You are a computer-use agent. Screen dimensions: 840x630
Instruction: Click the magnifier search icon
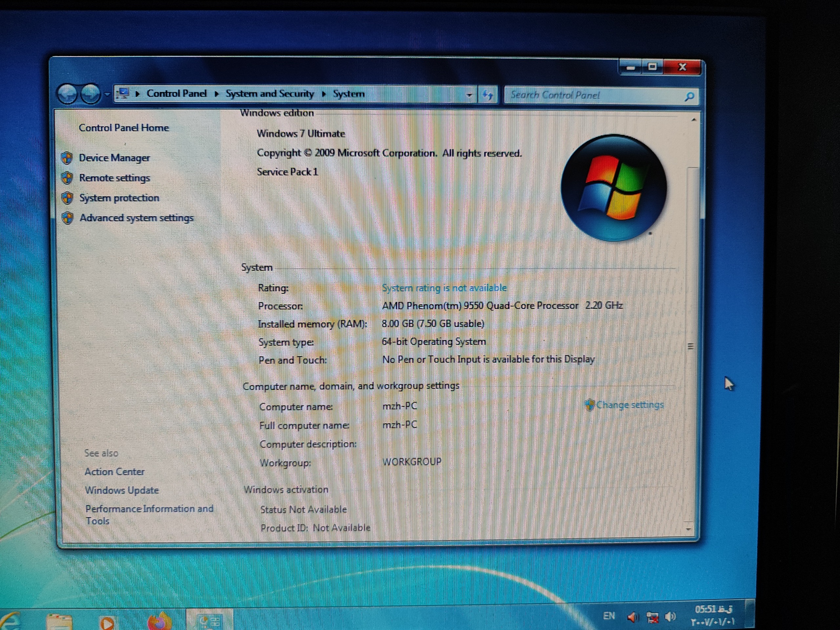pyautogui.click(x=689, y=96)
